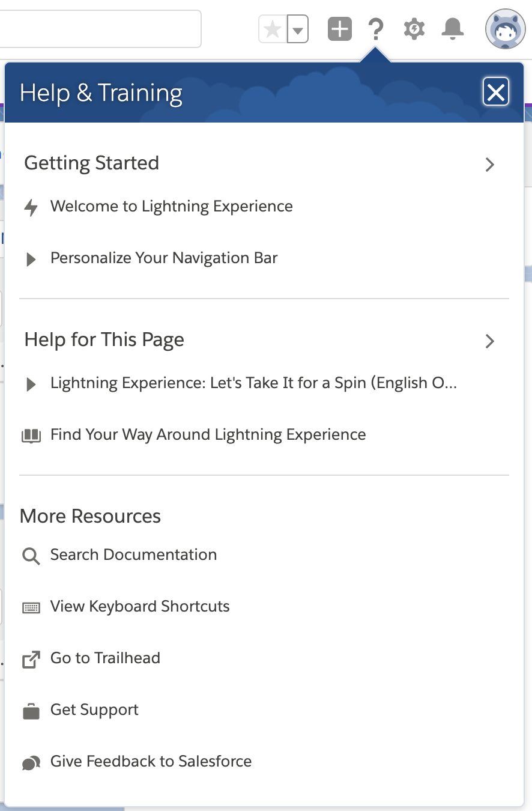Click the favorites star icon
Image resolution: width=532 pixels, height=811 pixels.
pos(273,29)
